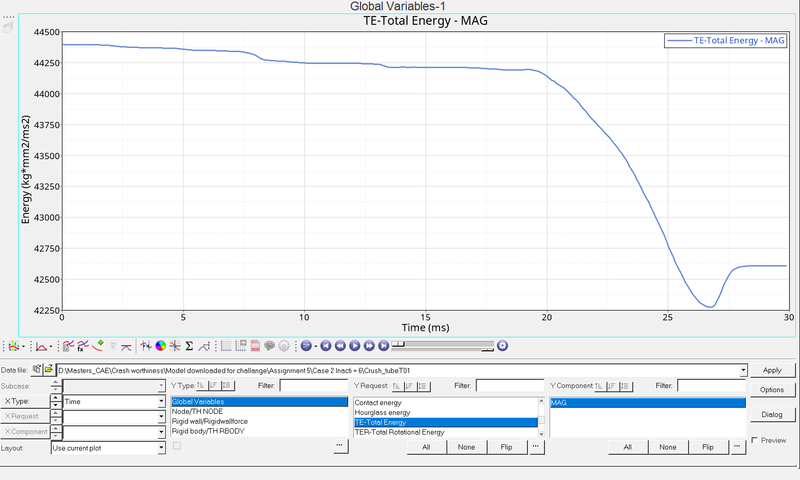Expand the Data file path dropdown

point(743,370)
